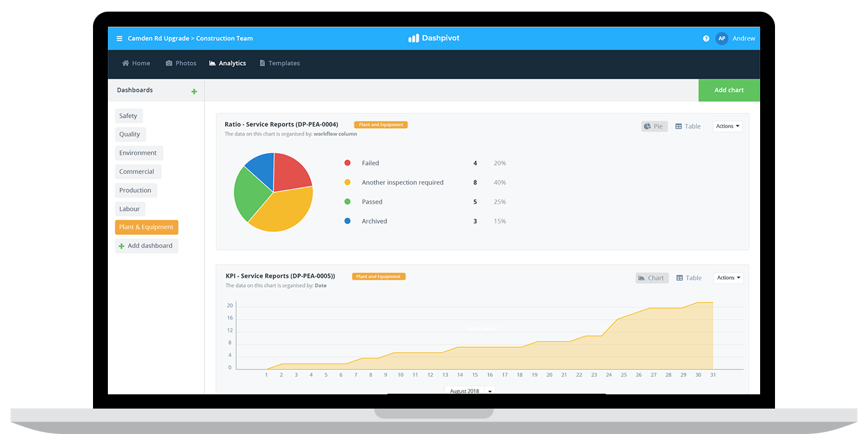Click the Passed legend label
The image size is (868, 434).
tap(372, 201)
